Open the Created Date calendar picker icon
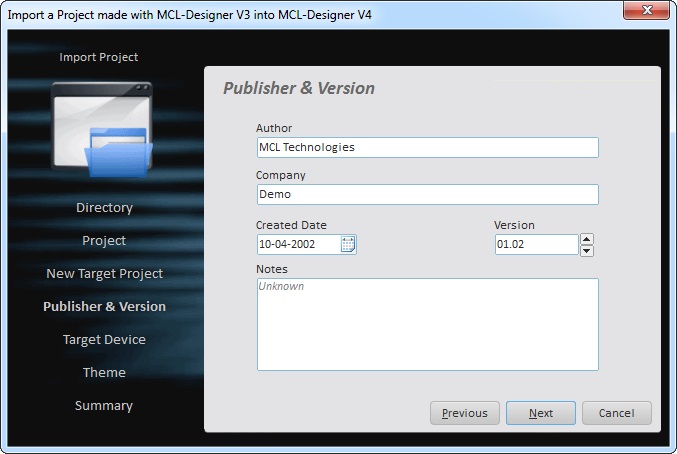 (348, 244)
